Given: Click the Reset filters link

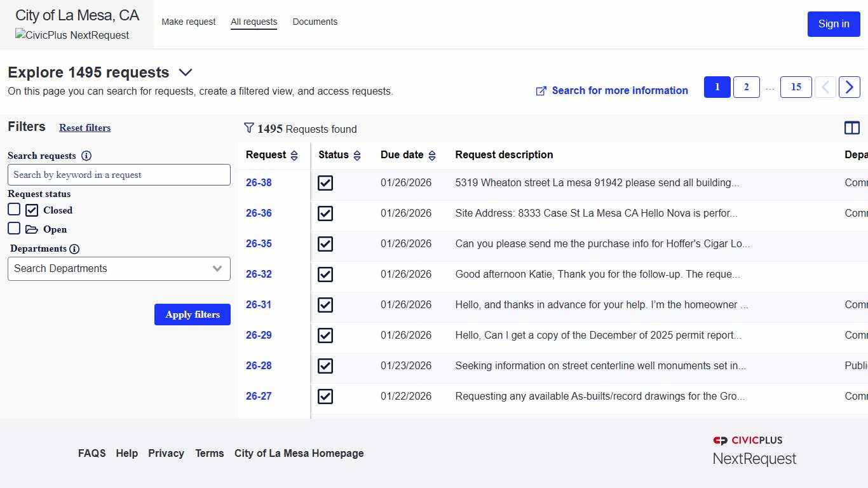Looking at the screenshot, I should [x=85, y=128].
